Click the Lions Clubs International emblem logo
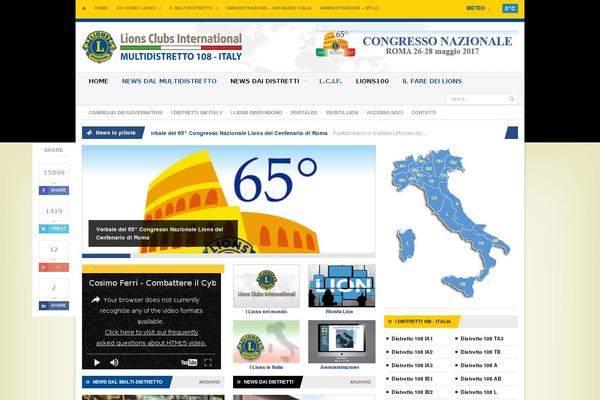The width and height of the screenshot is (600, 400). click(99, 47)
